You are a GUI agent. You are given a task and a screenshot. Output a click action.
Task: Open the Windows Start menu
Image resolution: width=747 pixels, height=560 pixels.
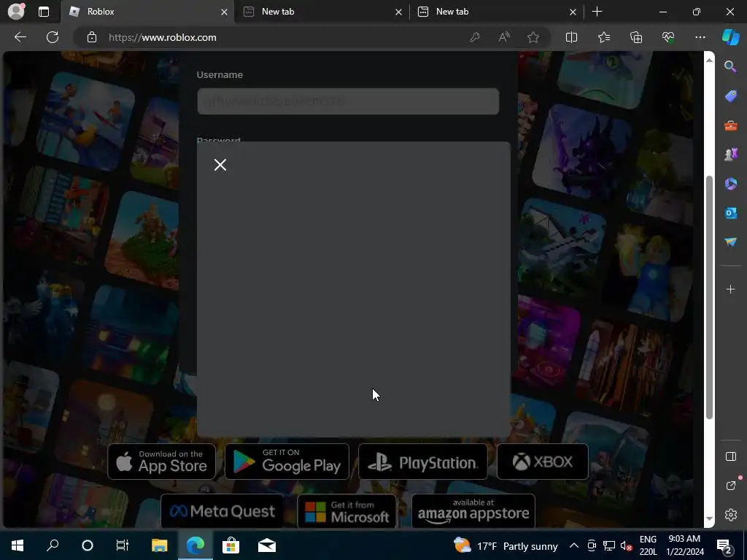click(x=18, y=545)
